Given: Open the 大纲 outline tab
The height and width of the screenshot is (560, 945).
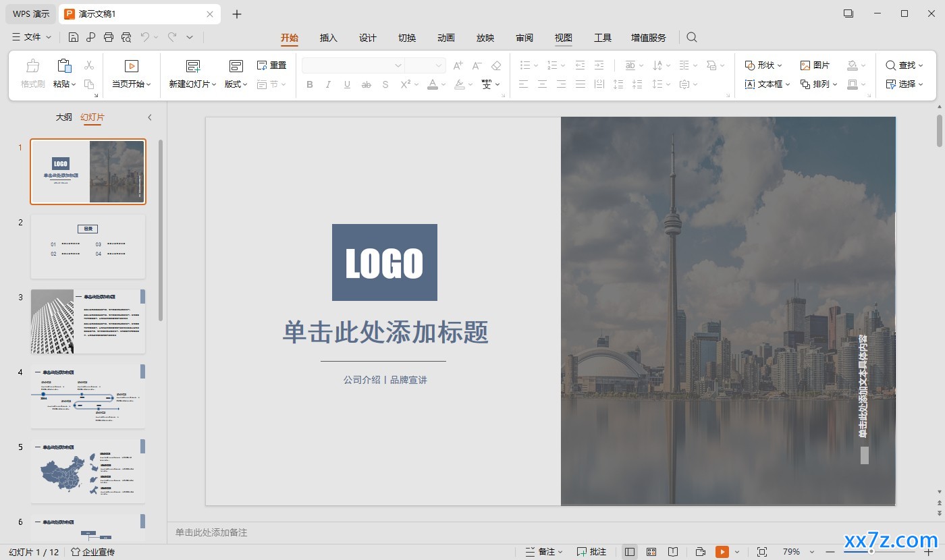Looking at the screenshot, I should click(63, 117).
